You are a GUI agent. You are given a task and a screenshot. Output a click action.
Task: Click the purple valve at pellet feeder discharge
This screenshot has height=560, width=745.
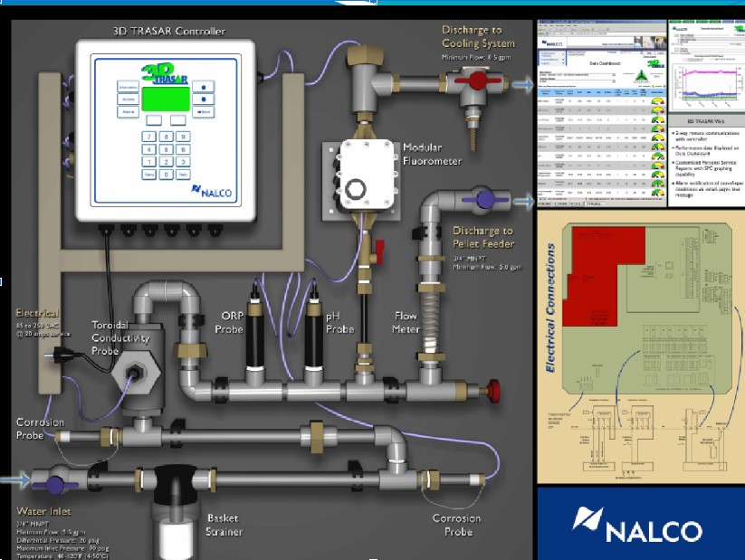[x=484, y=198]
